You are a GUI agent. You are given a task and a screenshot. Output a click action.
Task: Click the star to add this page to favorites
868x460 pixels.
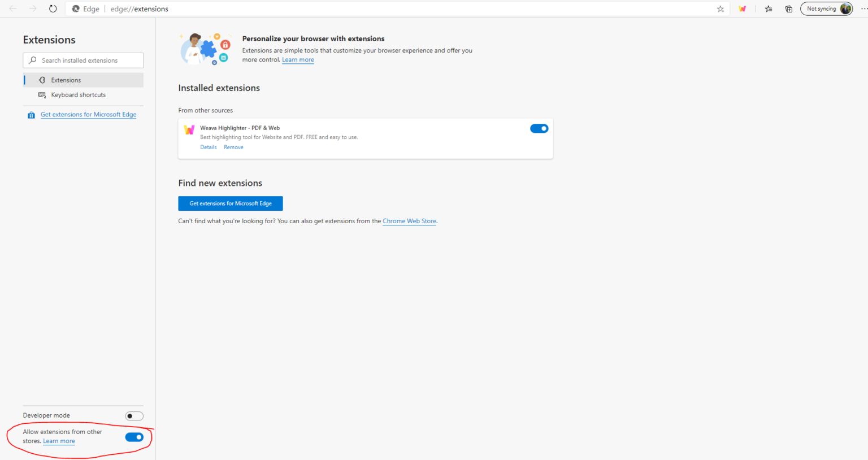click(720, 8)
